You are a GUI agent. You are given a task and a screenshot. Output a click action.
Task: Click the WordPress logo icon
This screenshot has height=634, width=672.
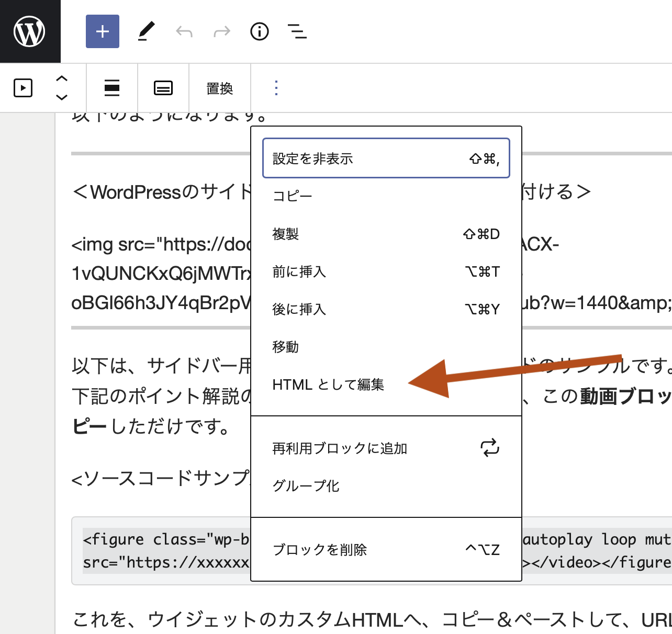30,31
